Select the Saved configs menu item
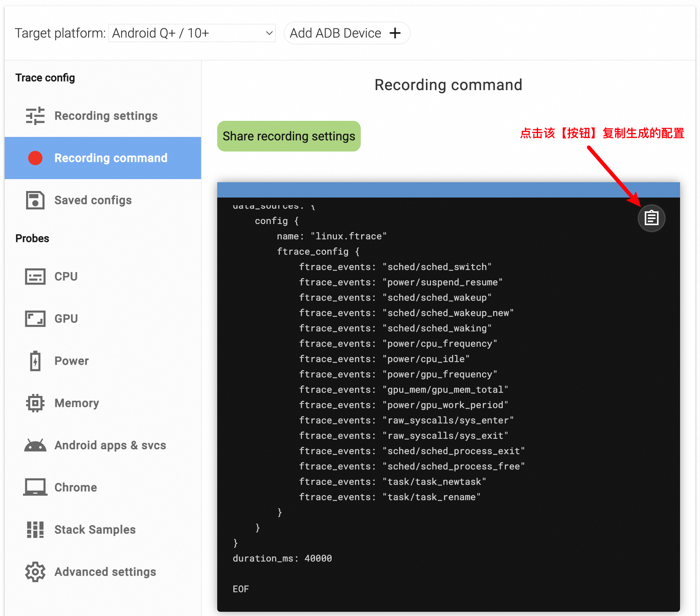The width and height of the screenshot is (700, 616). [x=93, y=200]
